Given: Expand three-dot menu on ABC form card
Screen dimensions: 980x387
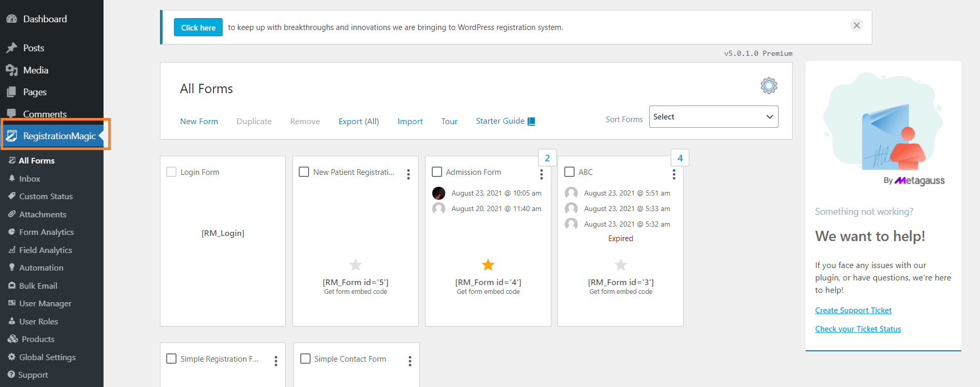Looking at the screenshot, I should (674, 174).
